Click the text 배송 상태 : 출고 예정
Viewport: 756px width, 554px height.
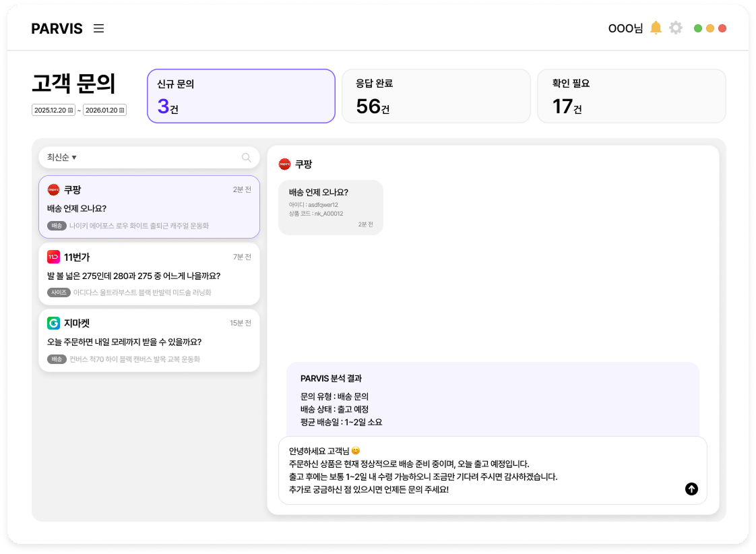334,409
